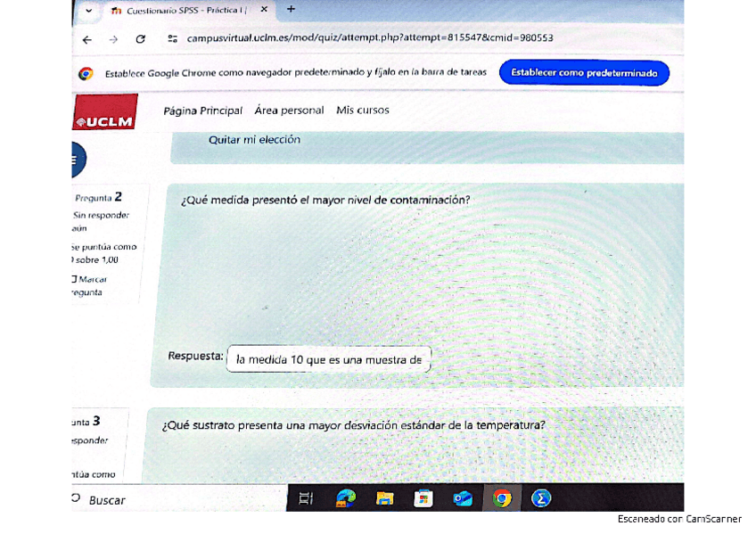Open the blue hamburger drawer button

point(76,160)
